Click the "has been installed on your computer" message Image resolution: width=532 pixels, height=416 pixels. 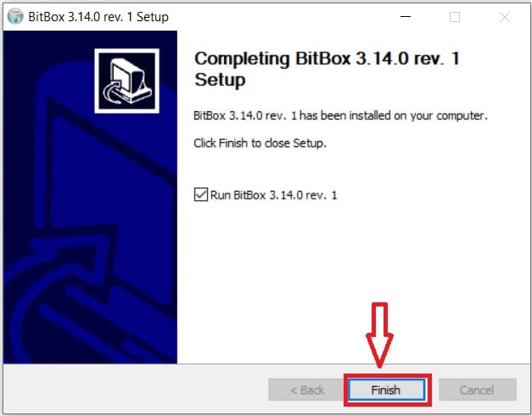[394, 115]
